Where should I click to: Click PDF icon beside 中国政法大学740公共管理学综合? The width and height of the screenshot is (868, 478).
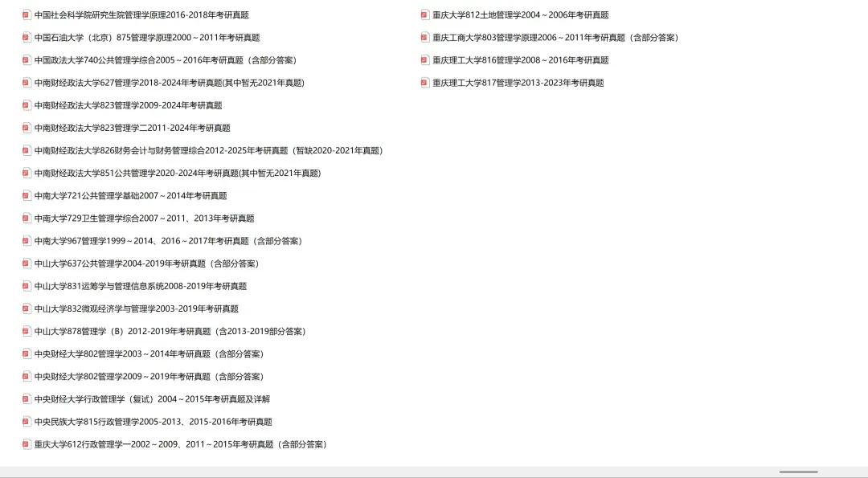[x=27, y=60]
